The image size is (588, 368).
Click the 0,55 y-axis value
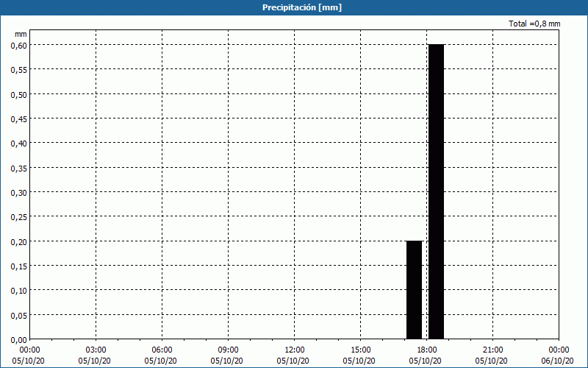click(19, 70)
